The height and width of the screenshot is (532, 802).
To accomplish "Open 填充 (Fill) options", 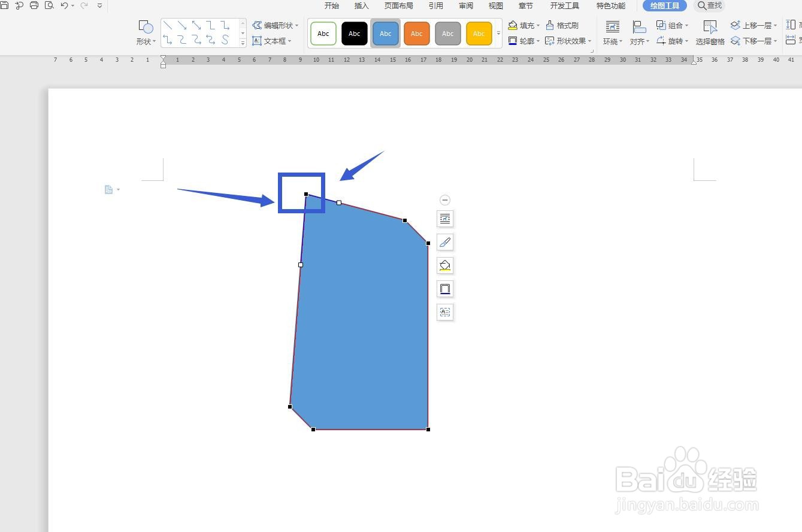I will click(523, 25).
